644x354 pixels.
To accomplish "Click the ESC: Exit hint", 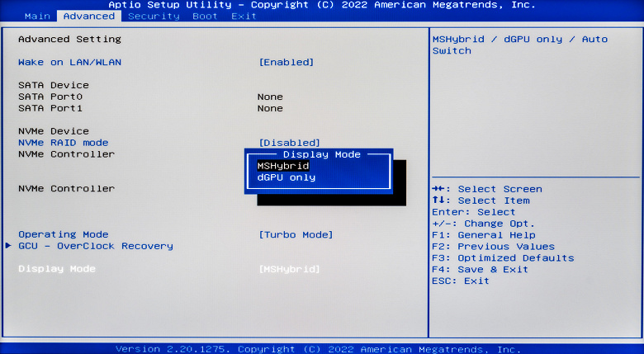I will (x=461, y=281).
